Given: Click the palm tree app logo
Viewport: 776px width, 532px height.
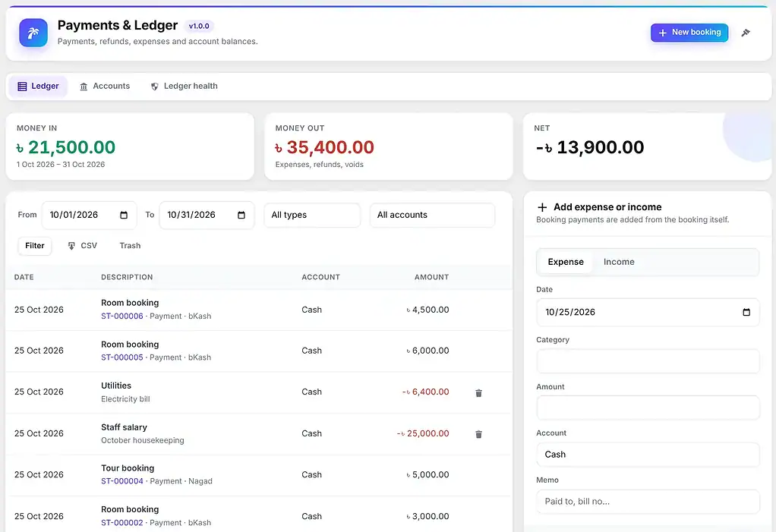Looking at the screenshot, I should [33, 33].
